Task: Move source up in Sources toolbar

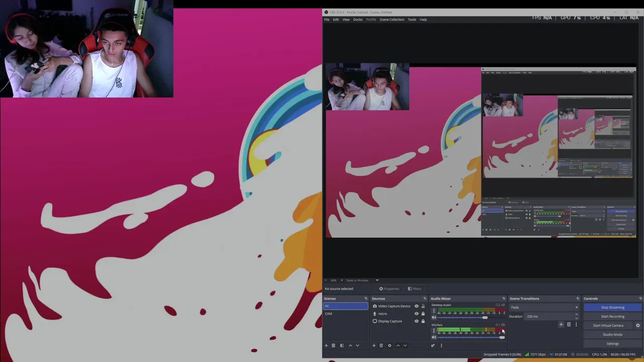Action: 398,345
